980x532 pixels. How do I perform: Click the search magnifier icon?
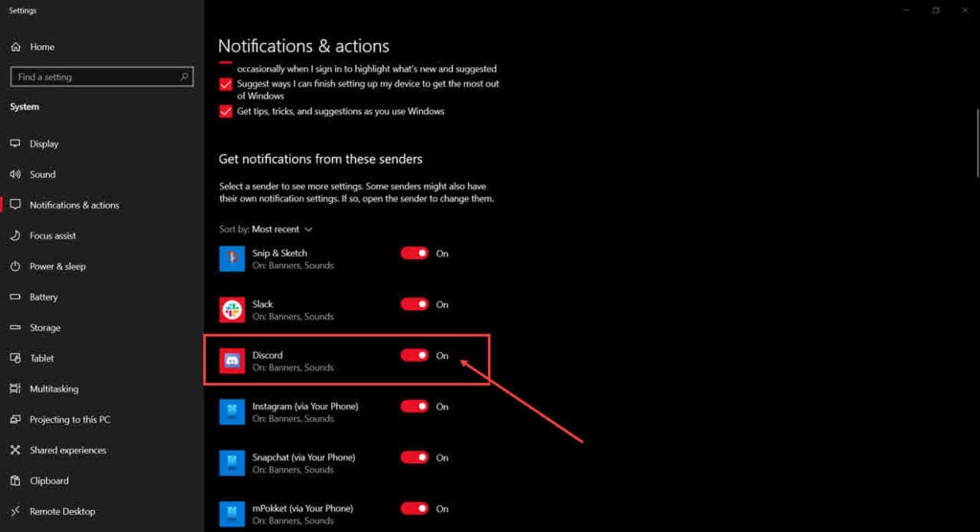click(184, 77)
